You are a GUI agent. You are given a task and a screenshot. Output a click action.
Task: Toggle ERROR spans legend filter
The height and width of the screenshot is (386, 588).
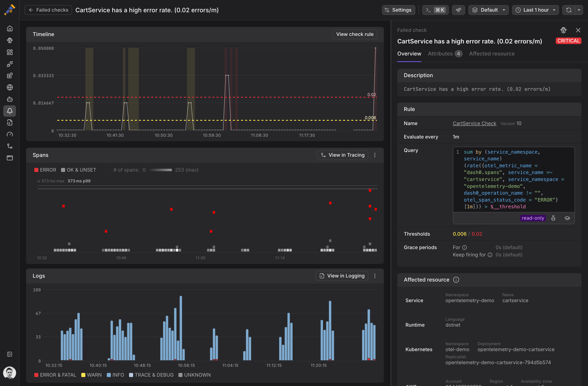[x=45, y=170]
